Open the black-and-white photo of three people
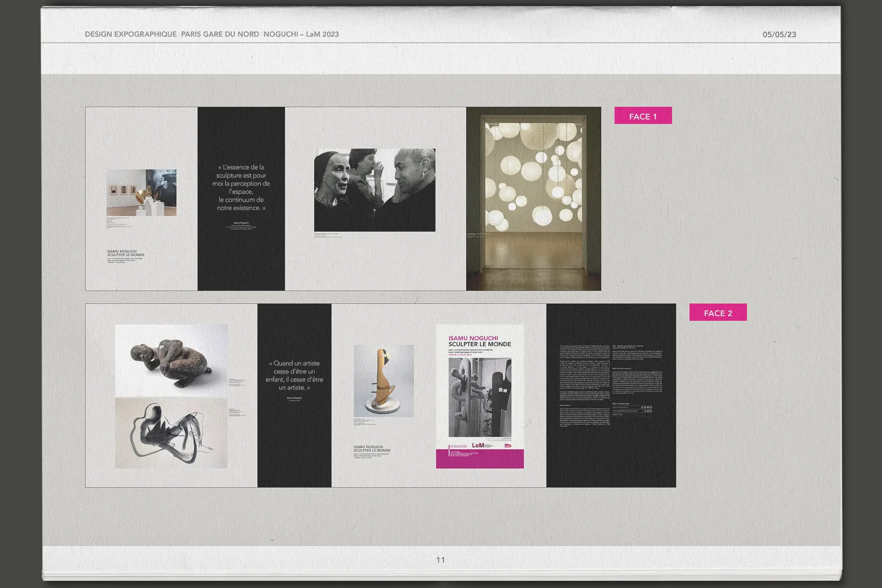882x588 pixels. [375, 190]
